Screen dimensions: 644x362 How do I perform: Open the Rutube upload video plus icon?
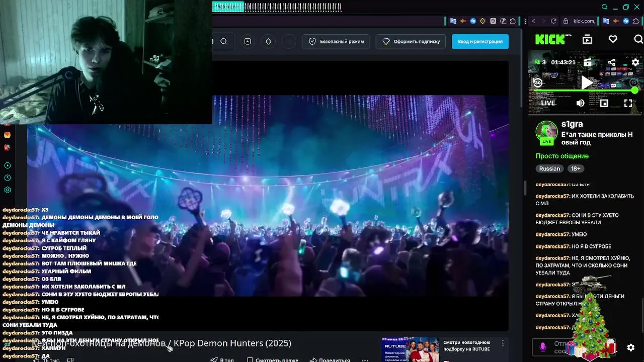point(248,41)
